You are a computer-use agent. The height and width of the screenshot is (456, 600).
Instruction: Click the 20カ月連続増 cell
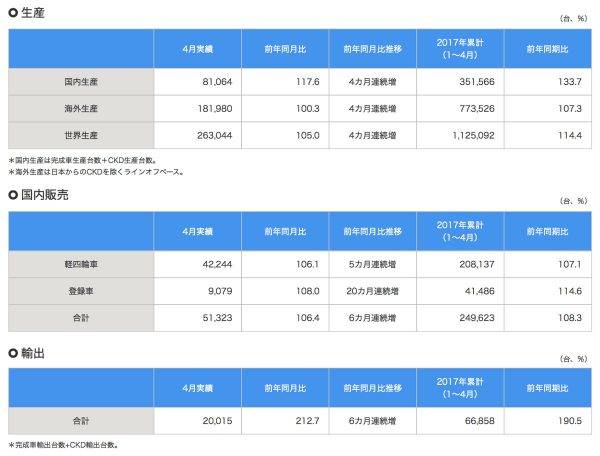pos(372,291)
